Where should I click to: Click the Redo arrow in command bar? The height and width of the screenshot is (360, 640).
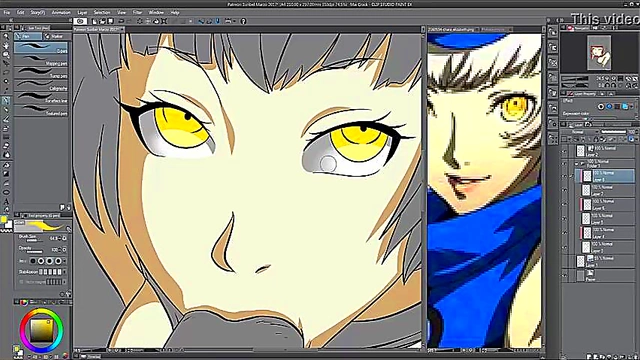(129, 21)
